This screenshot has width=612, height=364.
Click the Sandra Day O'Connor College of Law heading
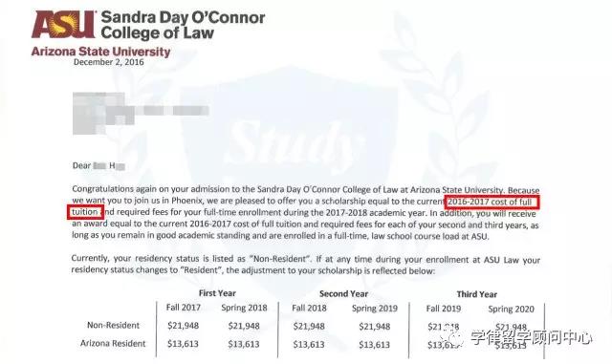tap(183, 25)
